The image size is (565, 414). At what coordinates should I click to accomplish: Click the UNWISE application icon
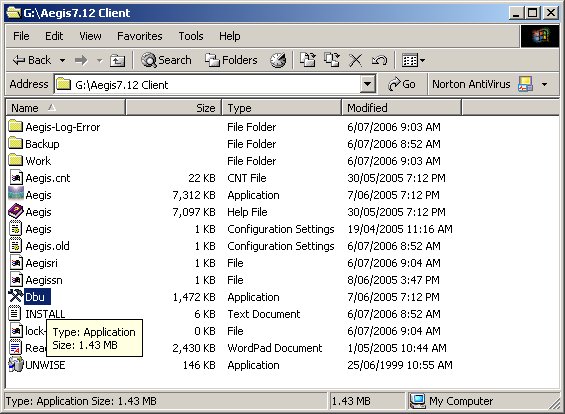tap(15, 364)
